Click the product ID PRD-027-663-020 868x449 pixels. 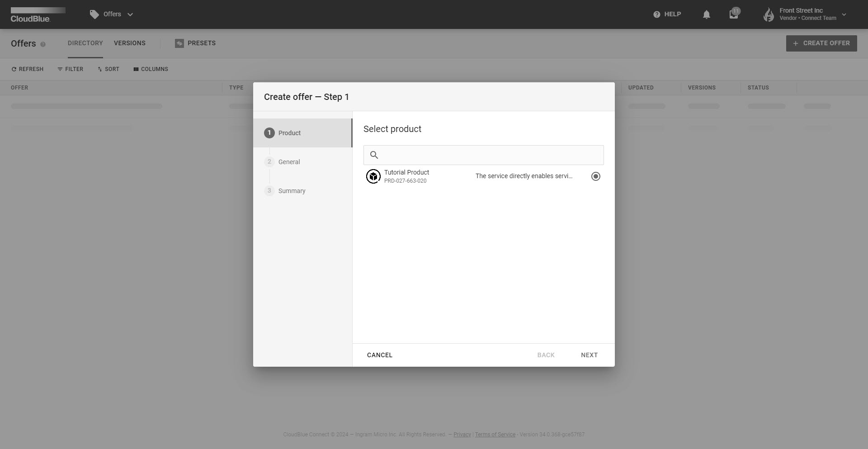[x=405, y=181]
